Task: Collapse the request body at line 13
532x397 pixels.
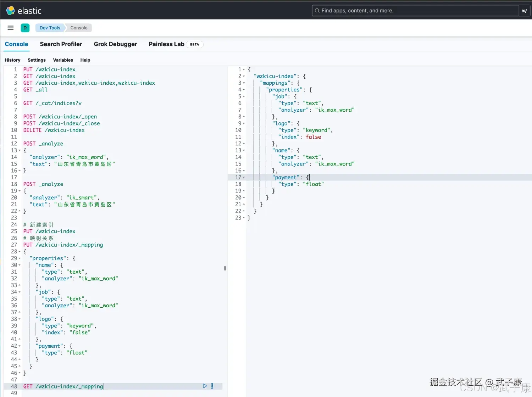Action: (x=20, y=151)
